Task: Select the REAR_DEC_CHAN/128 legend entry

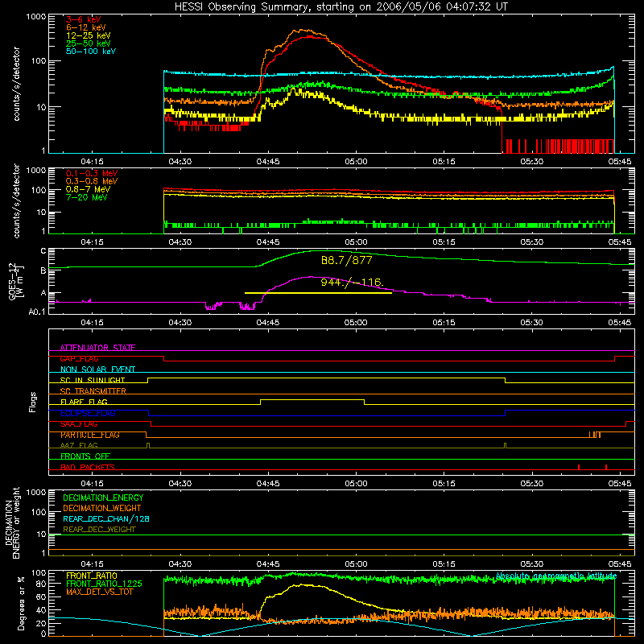Action: click(106, 519)
